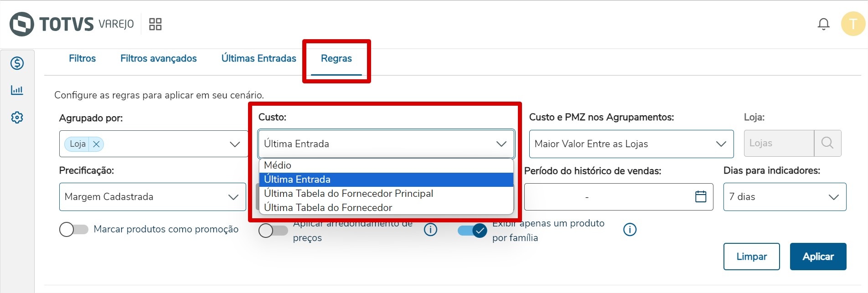Viewport: 868px width, 293px height.
Task: Click info icon beside price rounding
Action: coord(430,230)
